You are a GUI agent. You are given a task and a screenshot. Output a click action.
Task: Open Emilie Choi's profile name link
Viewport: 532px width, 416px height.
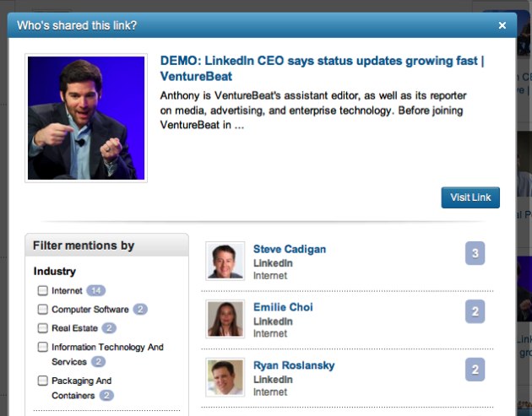[x=283, y=307]
